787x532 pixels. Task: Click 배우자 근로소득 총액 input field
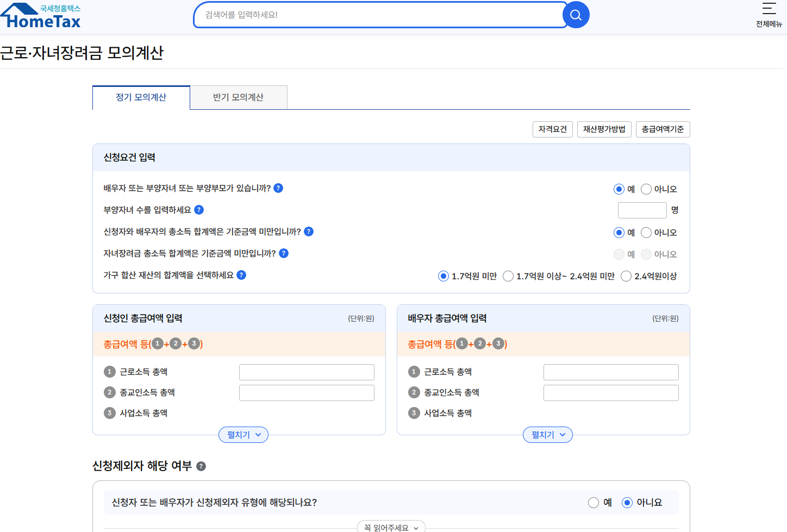611,372
